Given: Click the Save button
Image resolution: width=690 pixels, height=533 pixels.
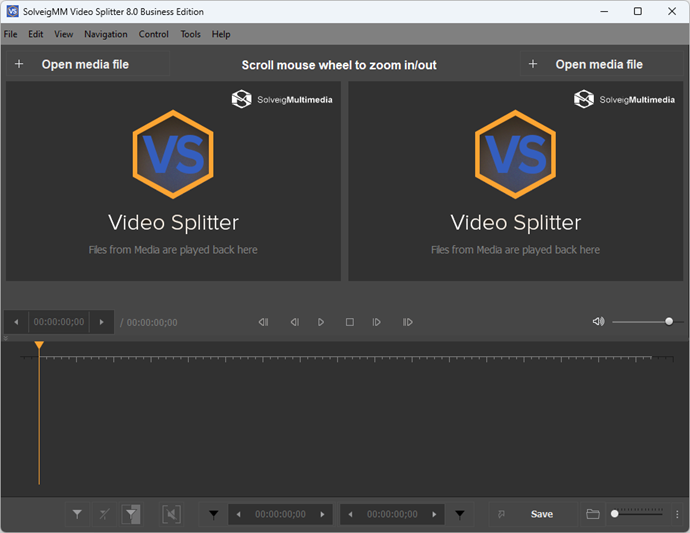Looking at the screenshot, I should pos(541,514).
